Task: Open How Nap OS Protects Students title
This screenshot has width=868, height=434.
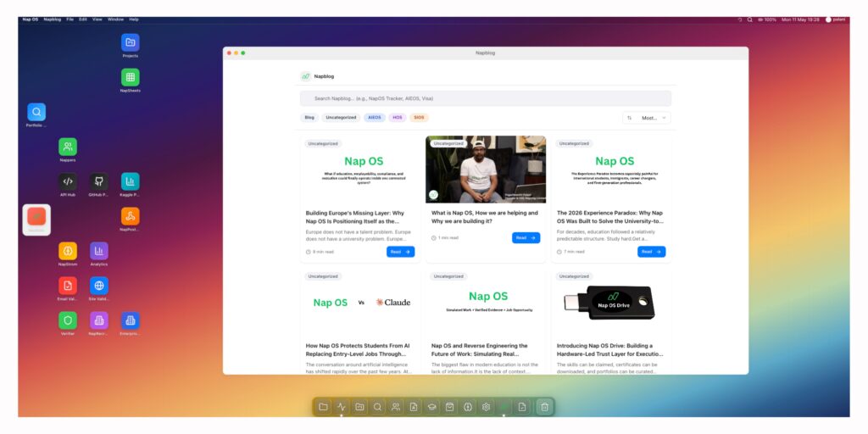Action: coord(357,349)
